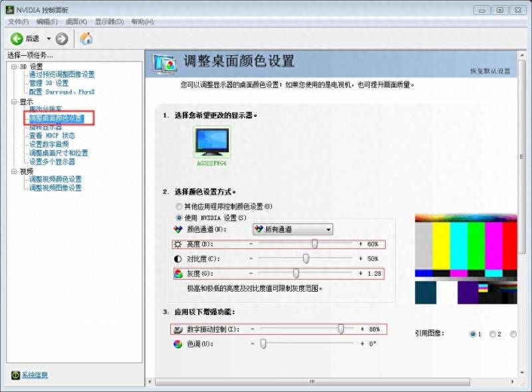Click the digital vibrance (数字振动控制) icon
Viewport: 532px width, 392px height.
coord(178,330)
